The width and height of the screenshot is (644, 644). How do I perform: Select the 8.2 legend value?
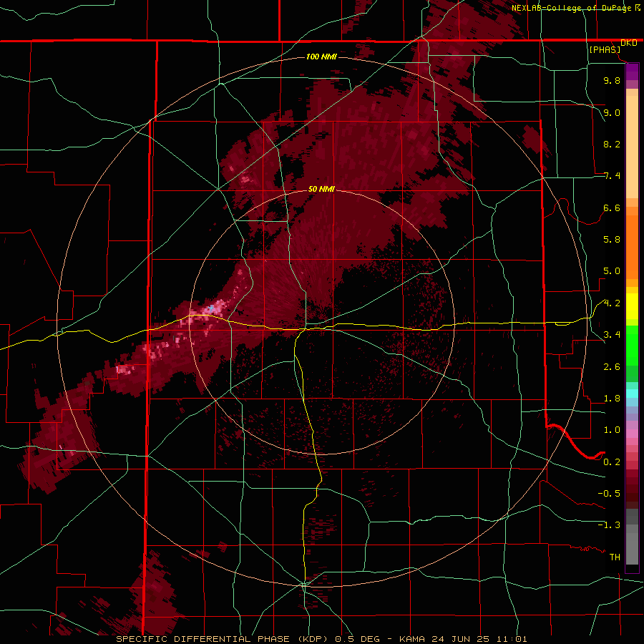[612, 144]
